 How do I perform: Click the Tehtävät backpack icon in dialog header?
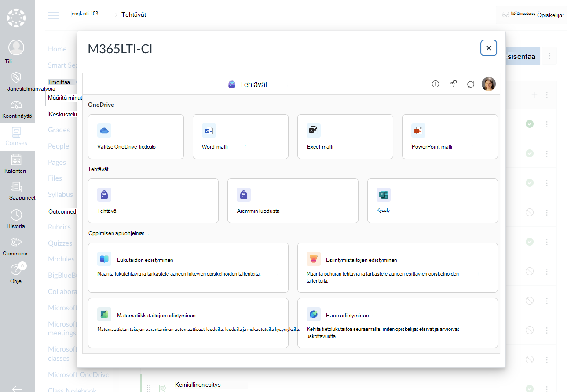(x=232, y=84)
